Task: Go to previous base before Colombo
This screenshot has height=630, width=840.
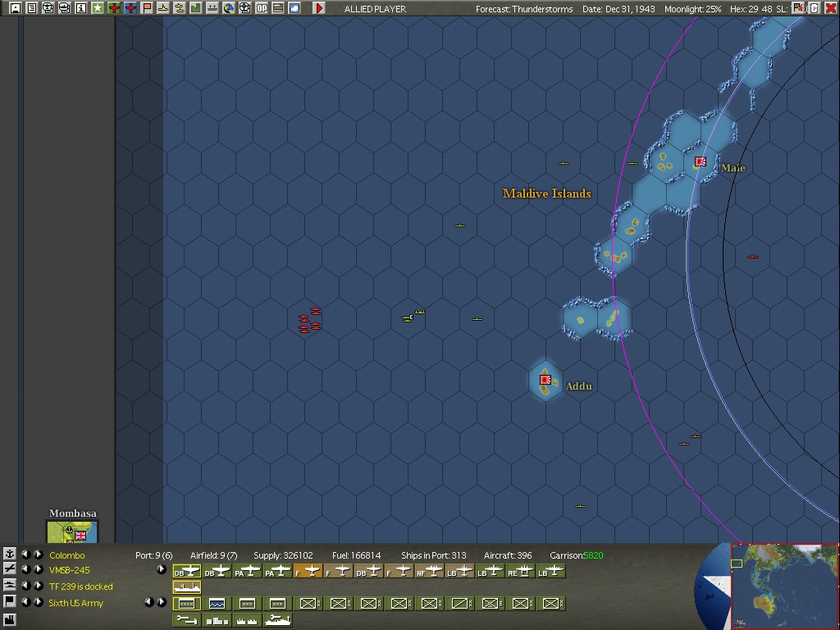Action: click(25, 555)
